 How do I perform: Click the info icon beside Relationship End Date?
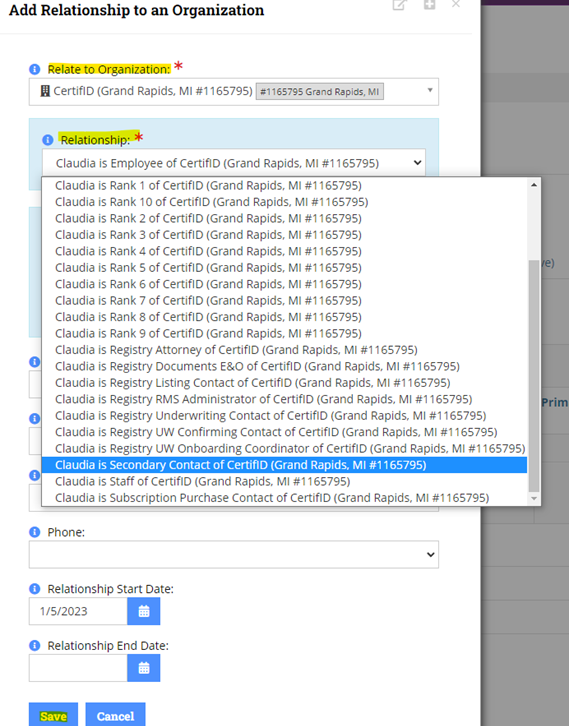tap(35, 645)
